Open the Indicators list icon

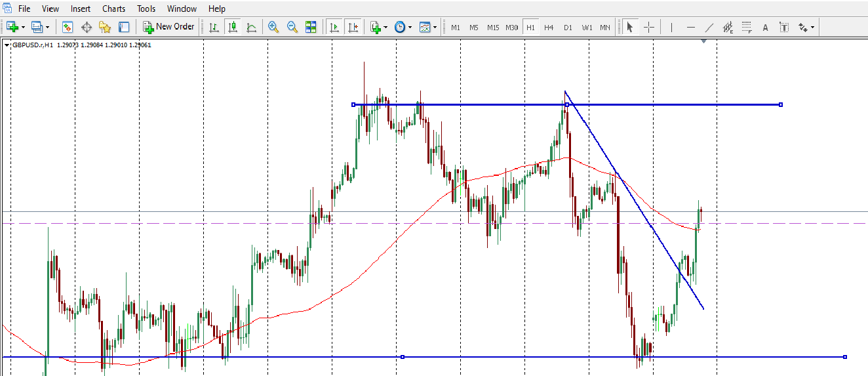click(x=376, y=27)
